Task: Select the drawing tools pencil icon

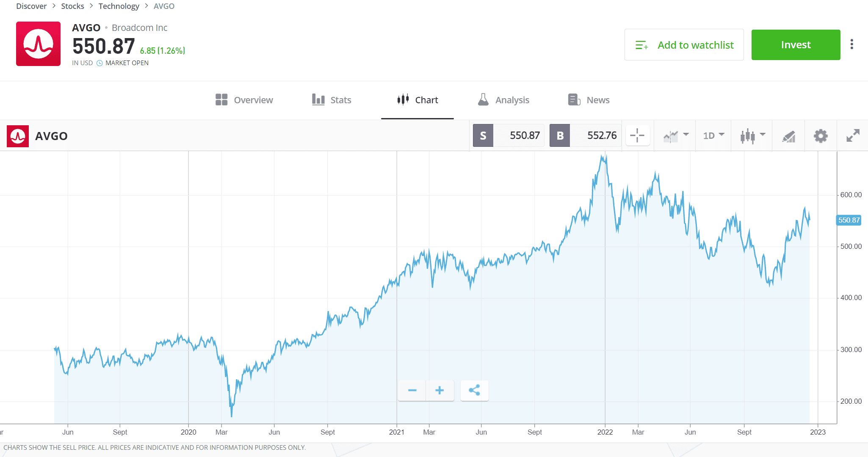Action: pyautogui.click(x=788, y=136)
